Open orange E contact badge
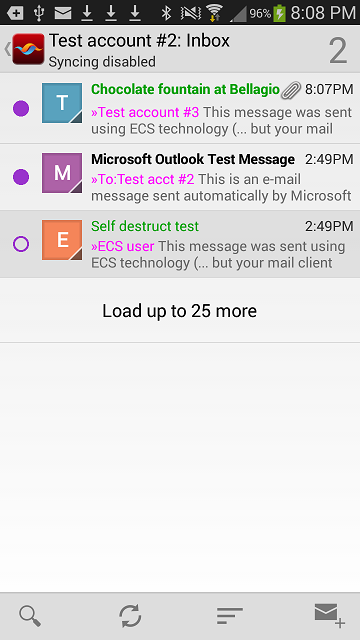The height and width of the screenshot is (640, 360). (x=62, y=240)
